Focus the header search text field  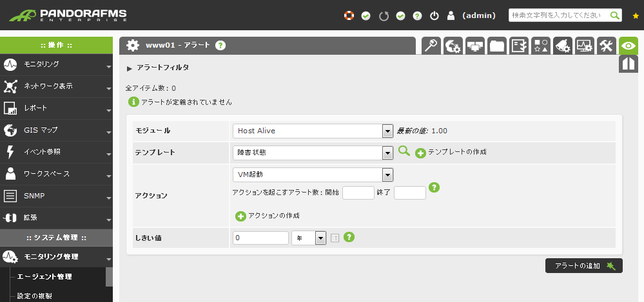pos(558,15)
